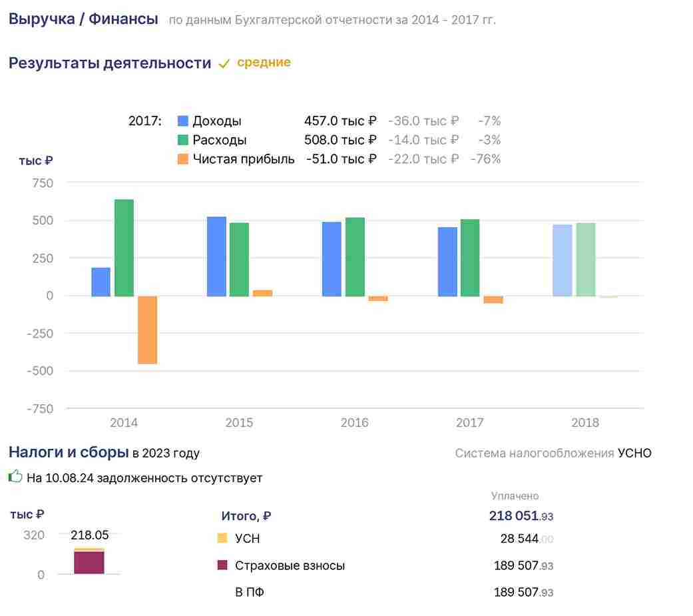Click the green Расходы legend square
693x616 pixels.
(182, 140)
